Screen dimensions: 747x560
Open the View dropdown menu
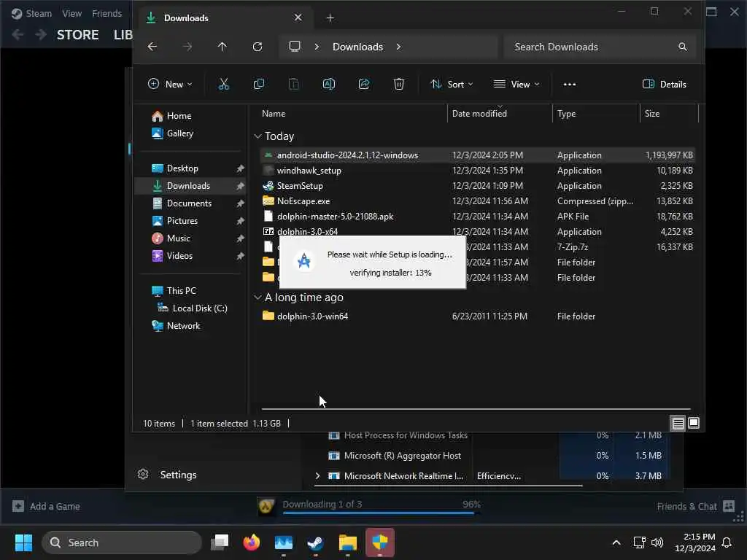[x=516, y=85]
